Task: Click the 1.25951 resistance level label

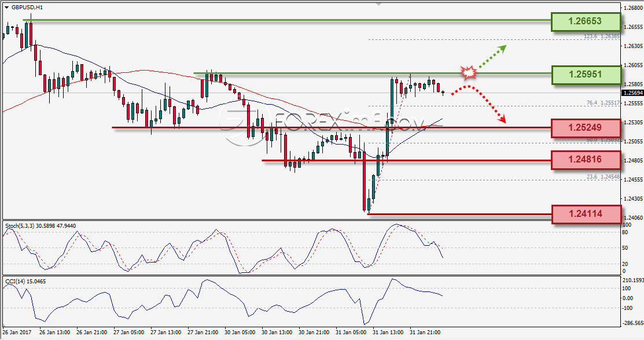Action: [586, 75]
